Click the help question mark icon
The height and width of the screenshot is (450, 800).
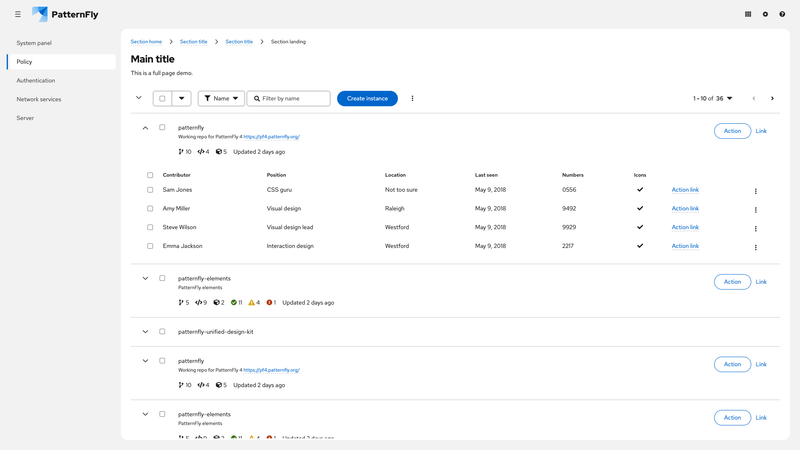[x=782, y=14]
